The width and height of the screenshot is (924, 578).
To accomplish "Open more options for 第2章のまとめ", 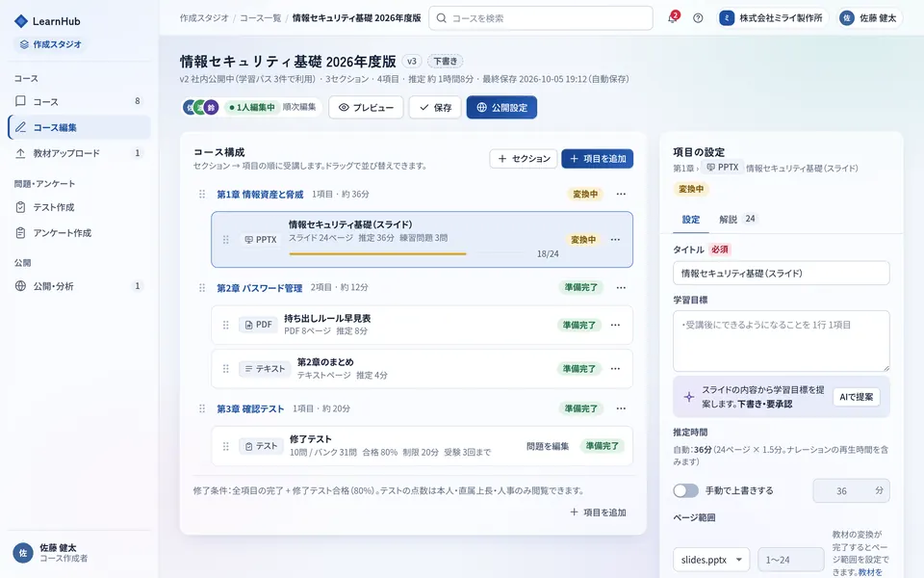I will pyautogui.click(x=615, y=369).
